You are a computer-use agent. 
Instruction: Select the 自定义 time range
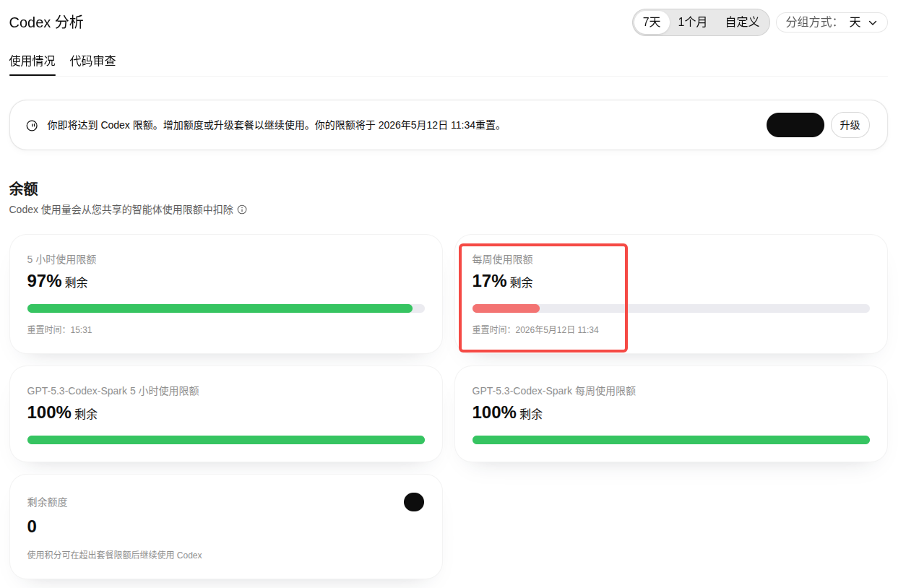(742, 22)
